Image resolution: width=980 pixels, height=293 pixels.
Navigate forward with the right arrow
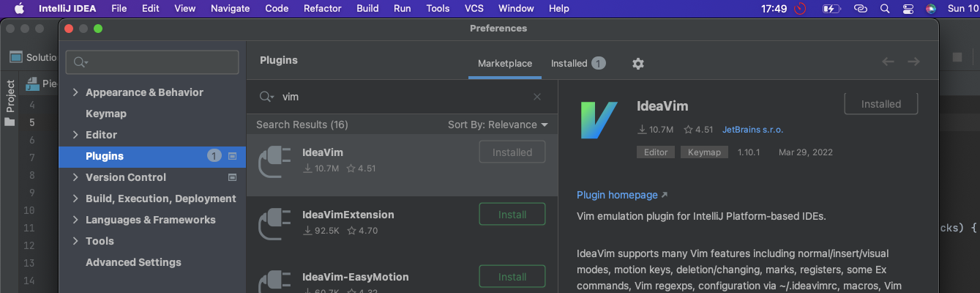point(913,62)
